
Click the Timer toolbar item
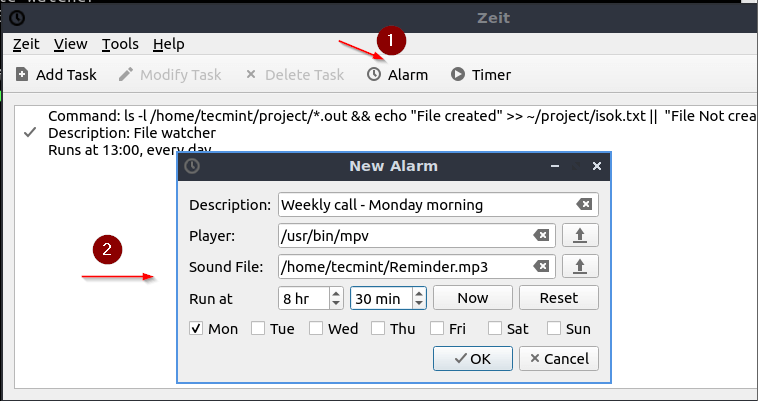tap(481, 75)
